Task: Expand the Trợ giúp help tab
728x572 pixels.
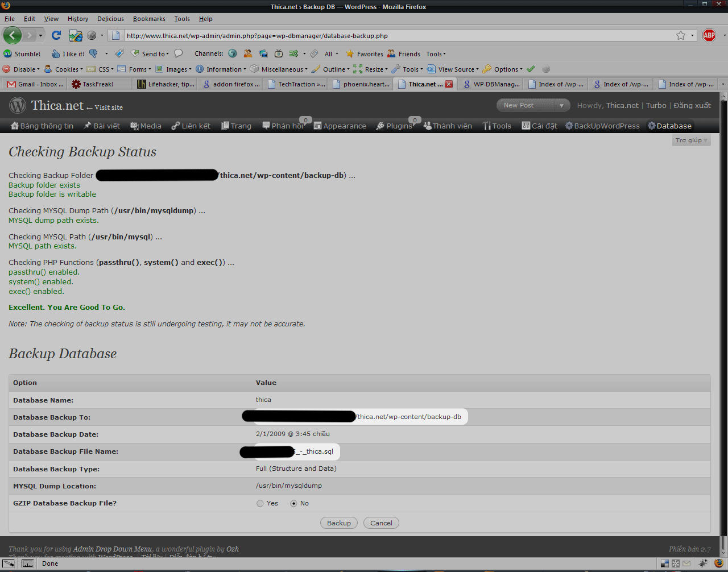Action: (x=691, y=140)
